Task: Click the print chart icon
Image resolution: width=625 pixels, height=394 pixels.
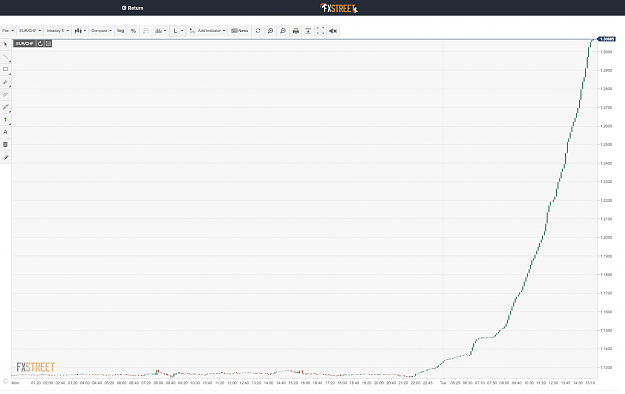Action: pyautogui.click(x=296, y=31)
